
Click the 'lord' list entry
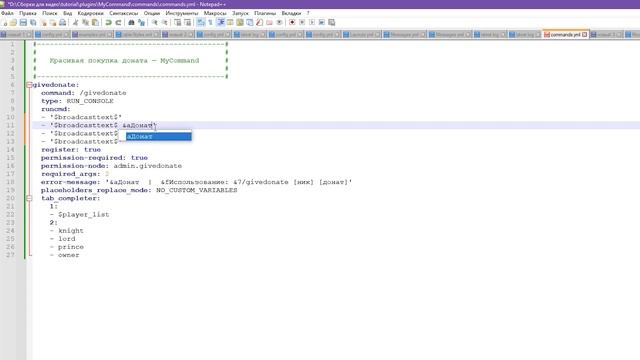[x=67, y=239]
